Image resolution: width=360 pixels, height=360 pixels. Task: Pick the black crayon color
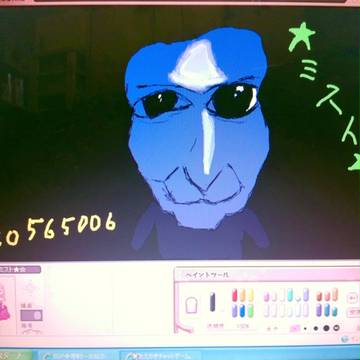click(212, 302)
